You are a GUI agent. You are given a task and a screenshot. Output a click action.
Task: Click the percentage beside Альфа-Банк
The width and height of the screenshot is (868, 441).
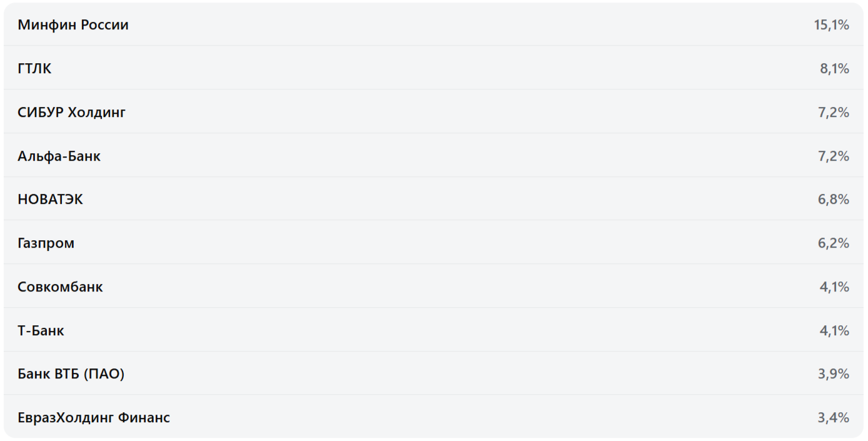(x=833, y=156)
